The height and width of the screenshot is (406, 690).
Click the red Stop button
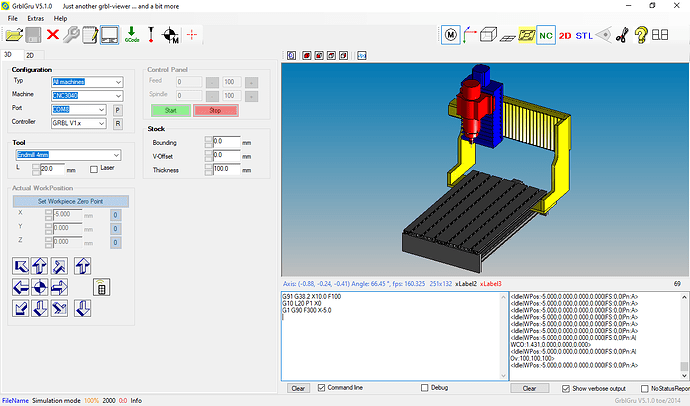point(214,109)
